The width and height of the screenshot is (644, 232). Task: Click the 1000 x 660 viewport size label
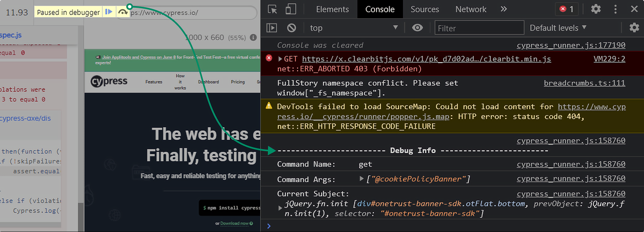[x=204, y=38]
